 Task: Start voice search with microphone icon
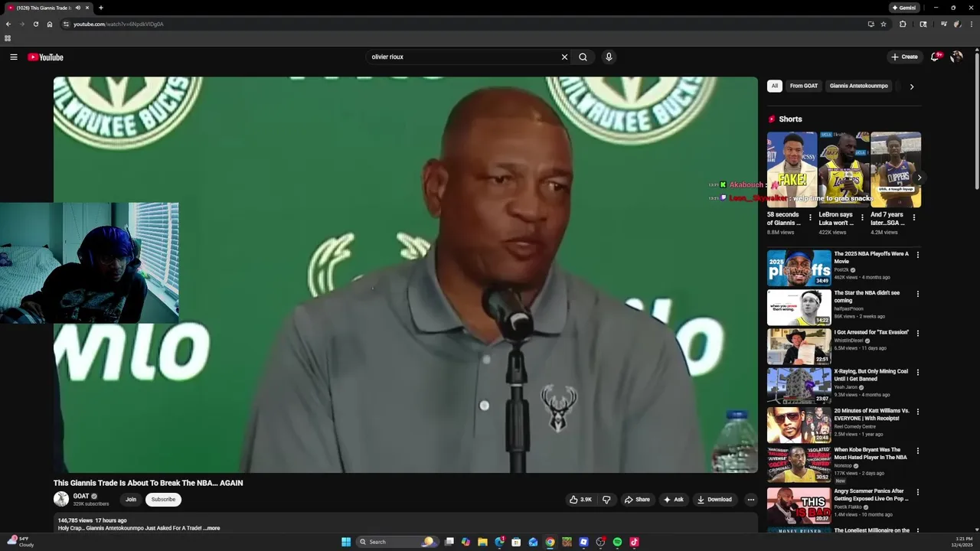coord(609,57)
